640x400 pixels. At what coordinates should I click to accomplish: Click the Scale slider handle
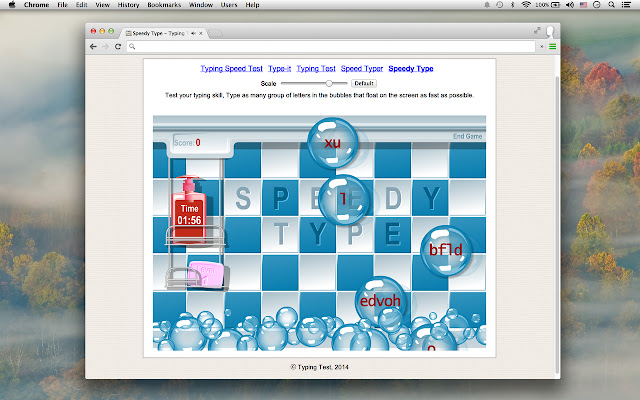pos(329,83)
